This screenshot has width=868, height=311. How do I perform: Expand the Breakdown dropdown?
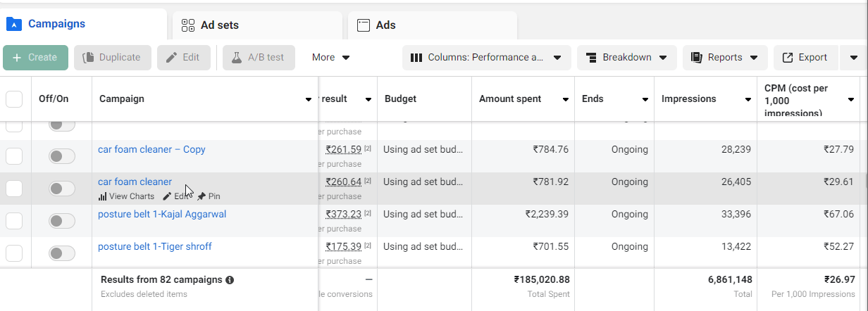pyautogui.click(x=626, y=58)
